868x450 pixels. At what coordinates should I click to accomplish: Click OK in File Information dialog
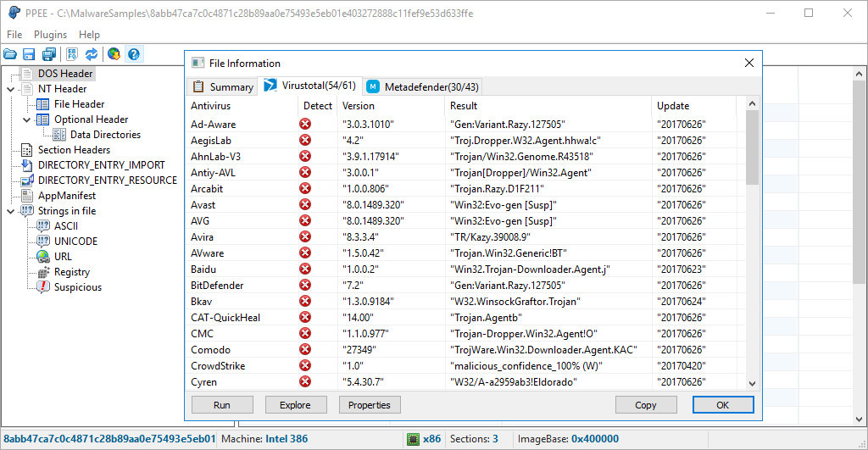tap(723, 404)
